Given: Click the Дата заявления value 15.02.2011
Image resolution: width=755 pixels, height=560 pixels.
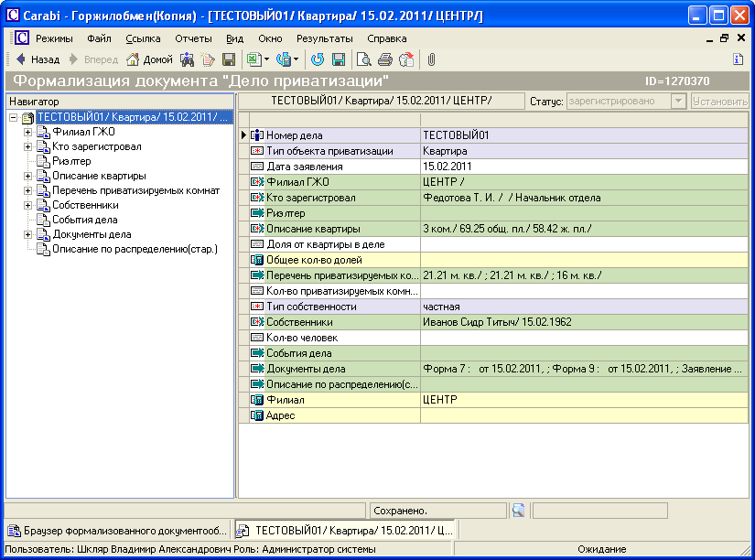Looking at the screenshot, I should (x=447, y=167).
